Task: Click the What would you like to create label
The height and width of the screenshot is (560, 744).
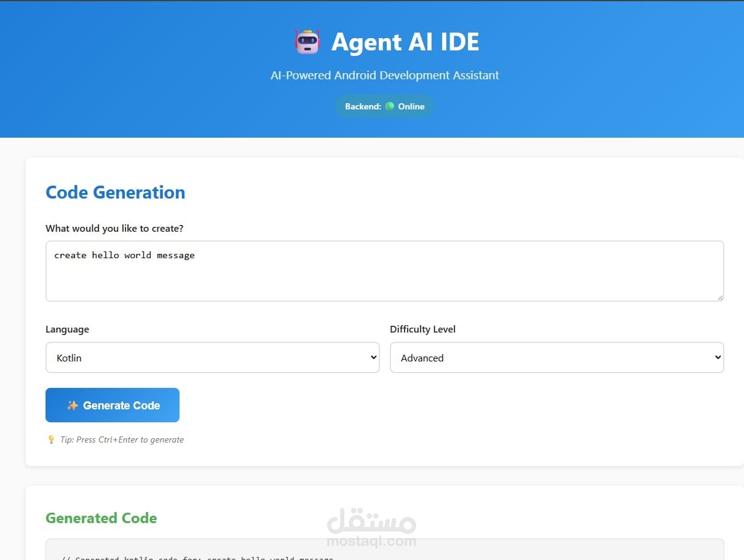Action: point(114,228)
